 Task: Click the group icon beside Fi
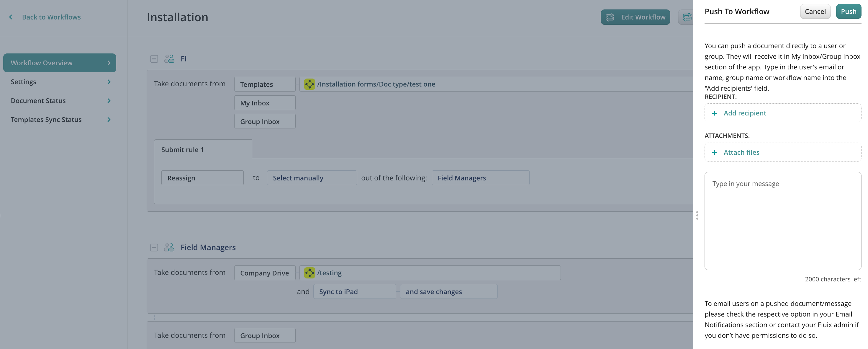coord(169,59)
